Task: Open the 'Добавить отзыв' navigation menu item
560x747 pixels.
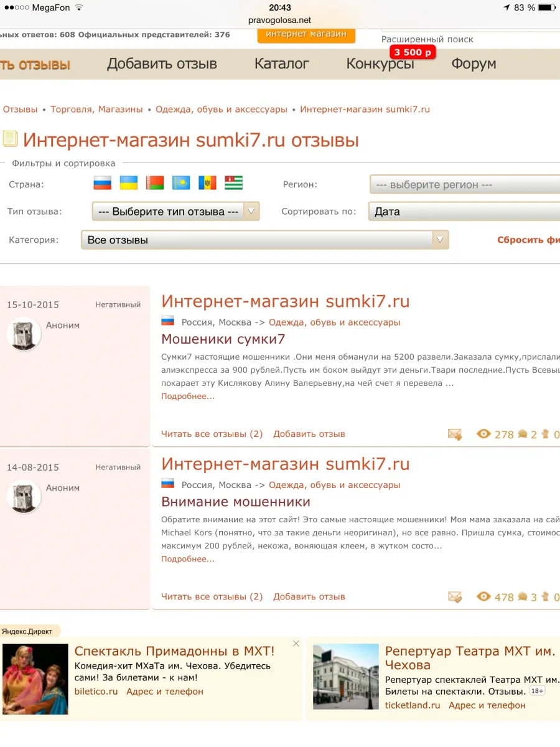Action: [x=162, y=63]
